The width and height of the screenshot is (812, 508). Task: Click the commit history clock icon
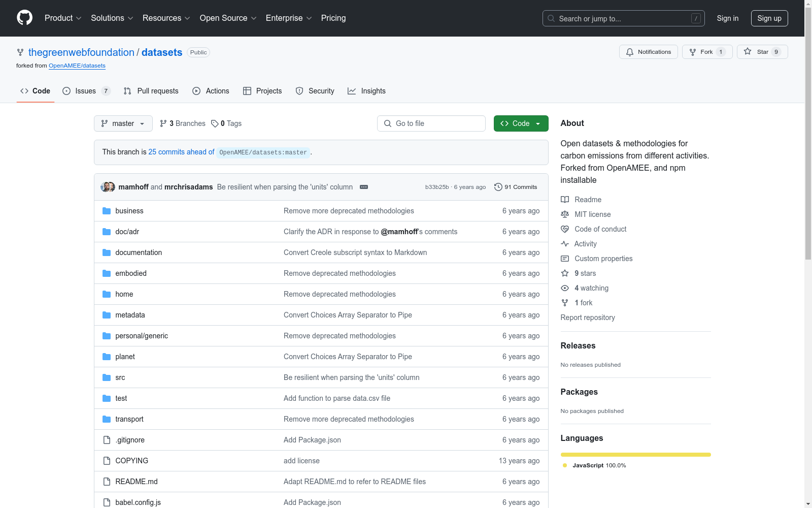point(498,187)
